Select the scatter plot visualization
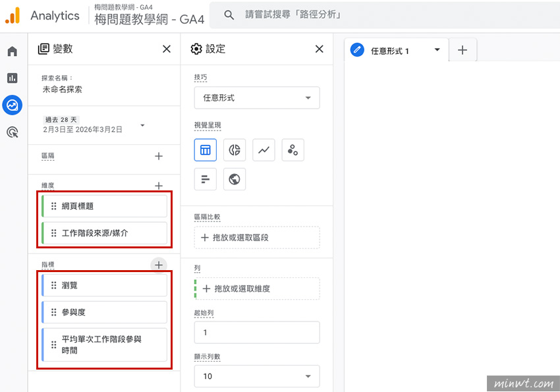The height and width of the screenshot is (392, 560). 293,150
